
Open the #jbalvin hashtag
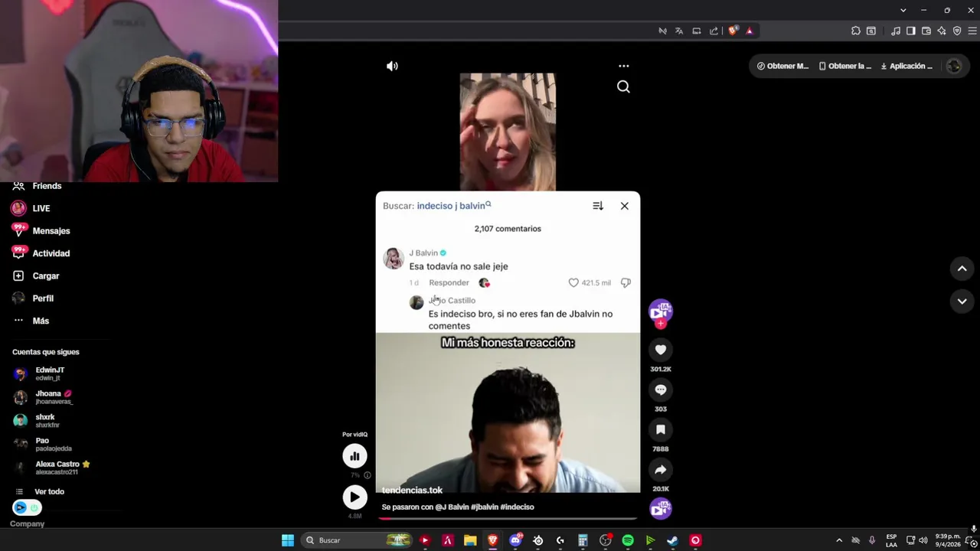485,507
